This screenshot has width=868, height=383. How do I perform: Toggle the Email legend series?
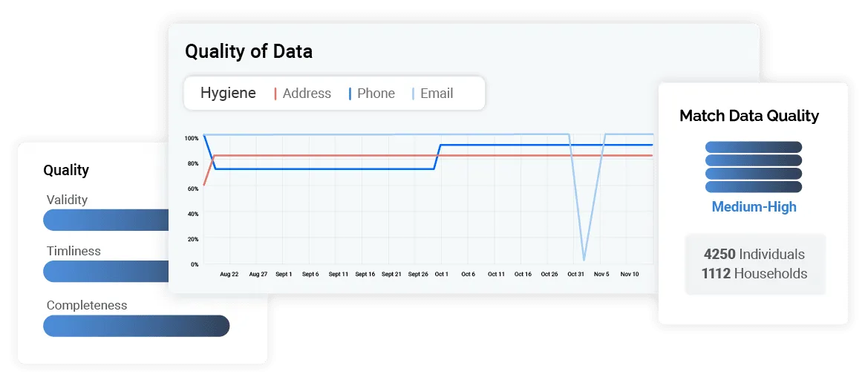click(x=433, y=94)
